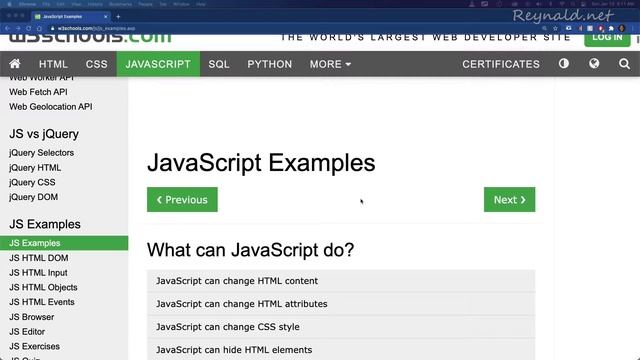Toggle dark mode contrast icon
Image resolution: width=640 pixels, height=360 pixels.
(x=564, y=64)
